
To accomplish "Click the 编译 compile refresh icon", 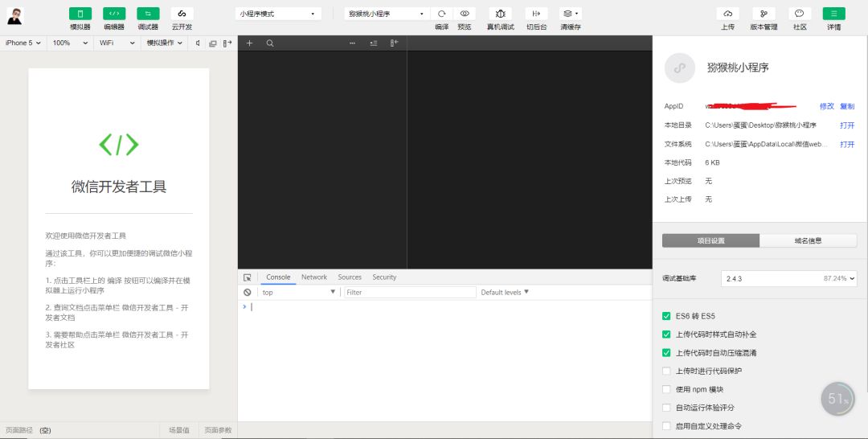I will click(442, 14).
